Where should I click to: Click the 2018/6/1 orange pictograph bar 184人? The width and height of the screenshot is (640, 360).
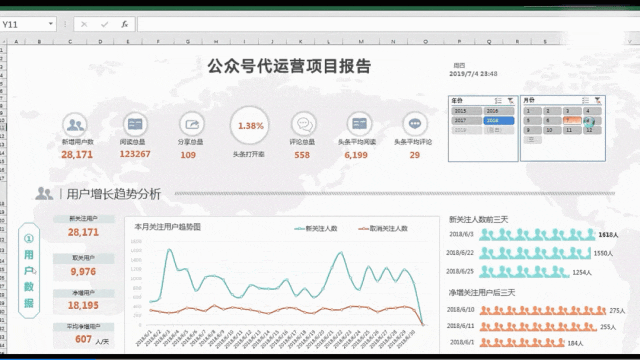point(522,343)
